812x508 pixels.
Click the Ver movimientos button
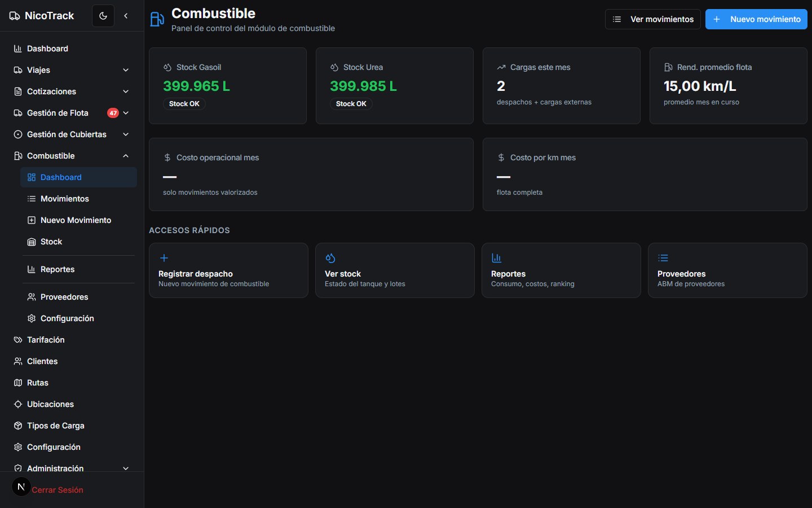tap(653, 19)
